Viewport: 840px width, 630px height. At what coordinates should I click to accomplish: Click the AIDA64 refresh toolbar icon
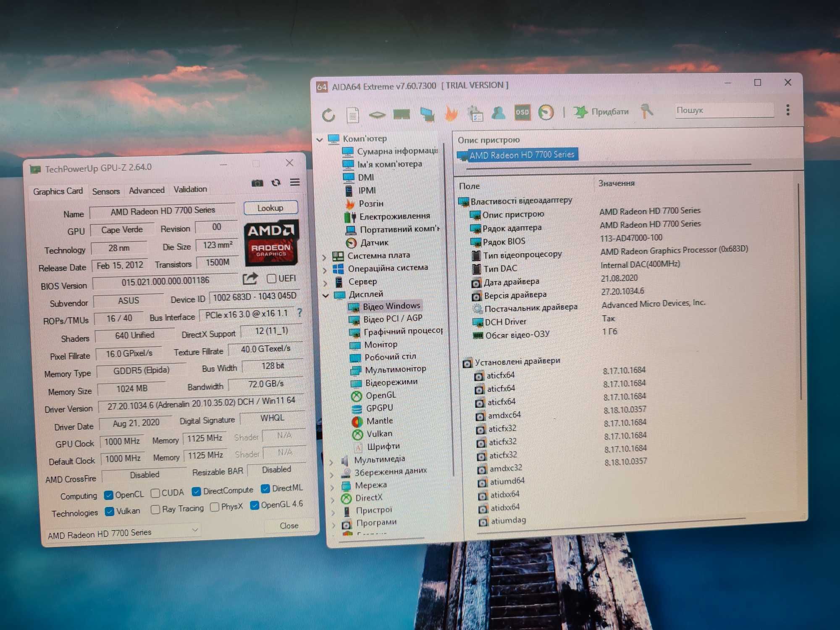pyautogui.click(x=328, y=115)
